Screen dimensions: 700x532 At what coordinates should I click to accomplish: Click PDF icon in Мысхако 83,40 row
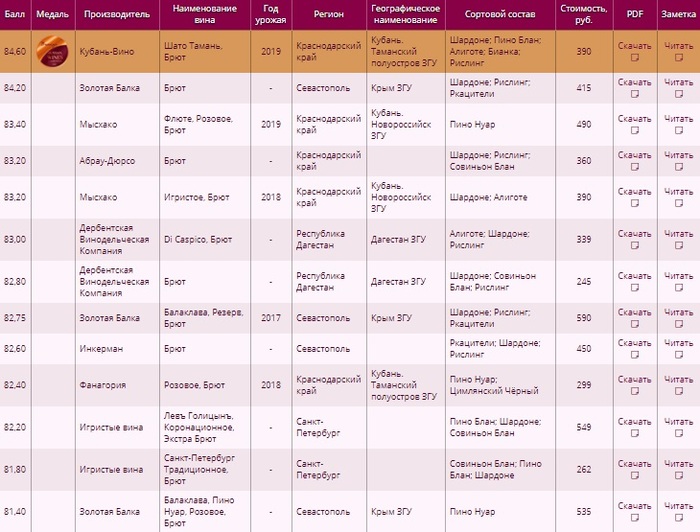click(x=634, y=131)
